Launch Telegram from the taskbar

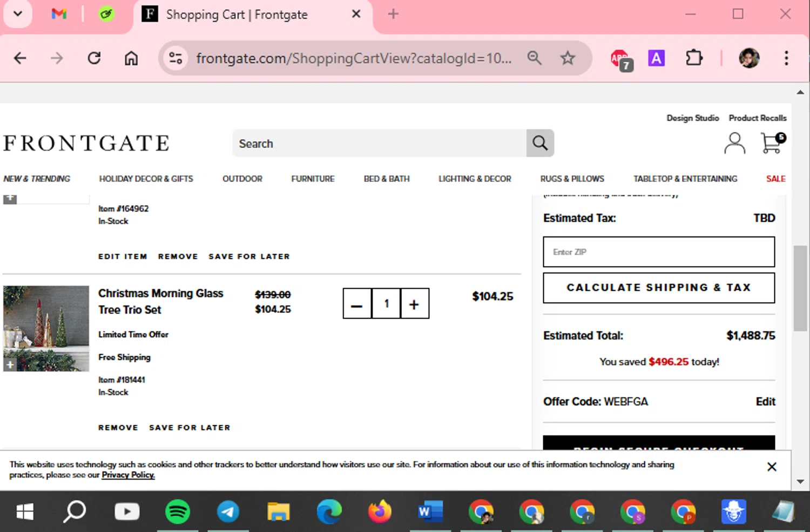[x=228, y=511]
